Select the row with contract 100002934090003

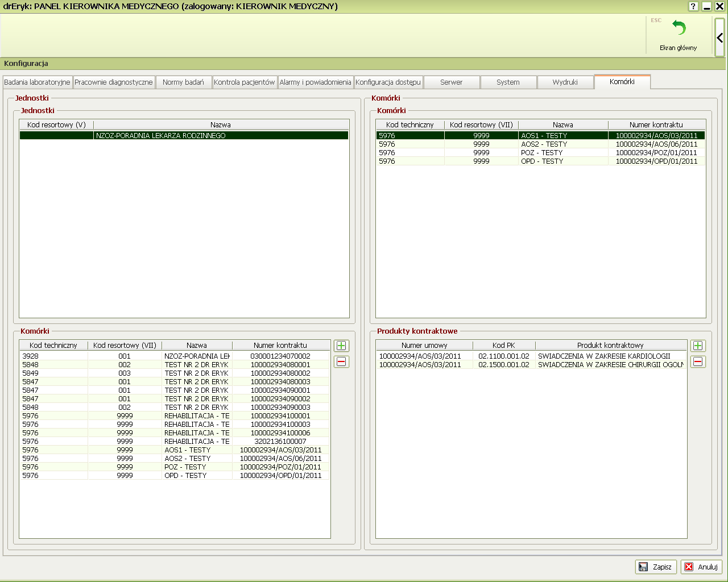(175, 407)
